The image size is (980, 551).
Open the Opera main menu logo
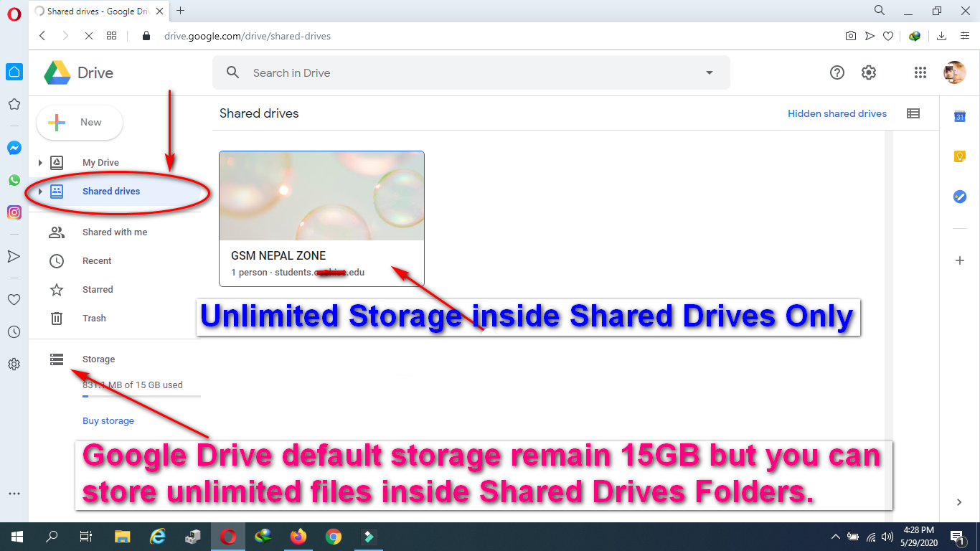click(14, 14)
